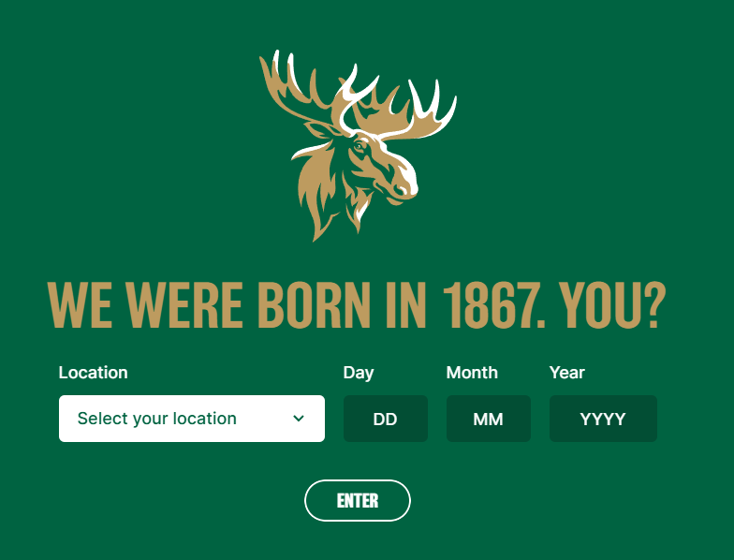The height and width of the screenshot is (560, 734).
Task: Submit the form with the ENTER button
Action: coord(358,500)
